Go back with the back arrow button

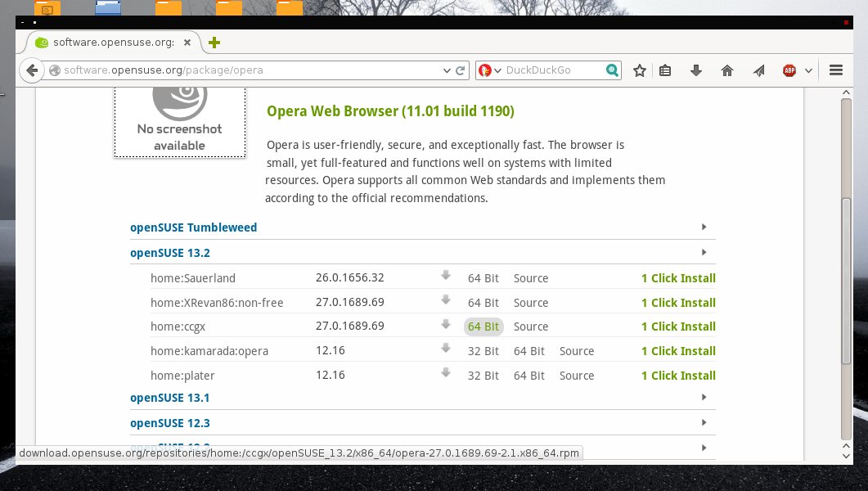tap(32, 70)
